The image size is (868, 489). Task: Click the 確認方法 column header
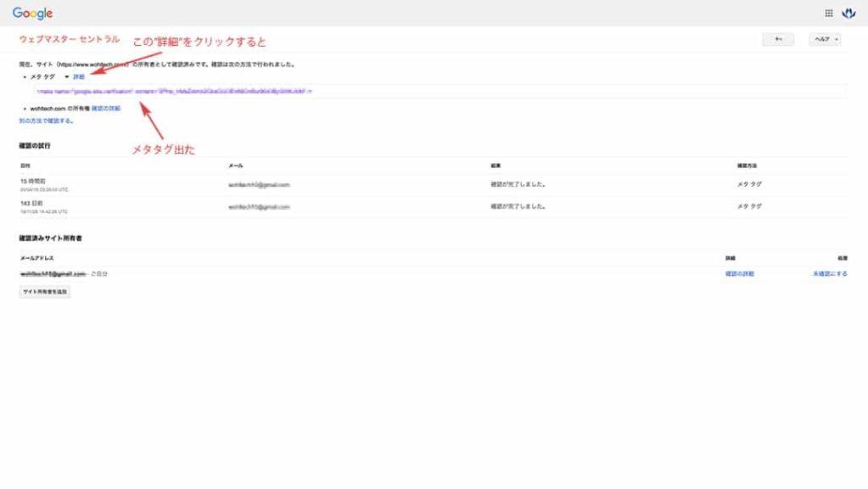747,166
